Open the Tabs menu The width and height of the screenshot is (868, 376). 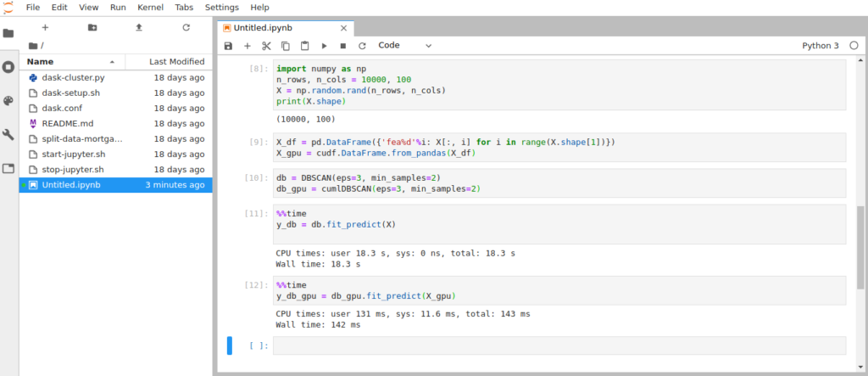click(184, 7)
